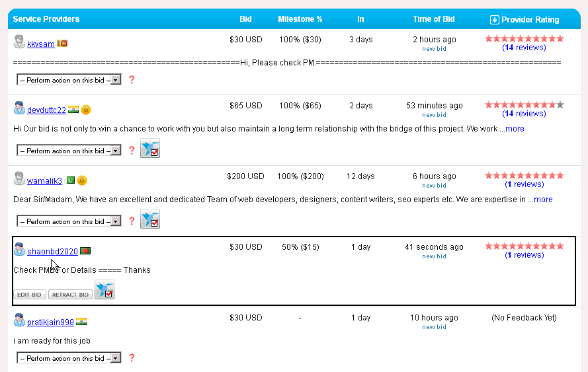Open devduttc22's 'Perform action on this bid' dropdown

click(x=69, y=151)
